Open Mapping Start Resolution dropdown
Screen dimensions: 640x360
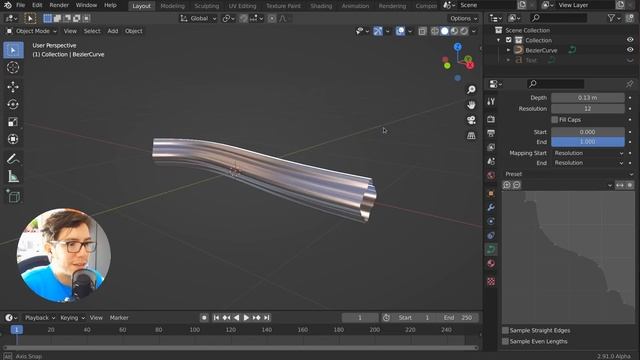(x=588, y=153)
